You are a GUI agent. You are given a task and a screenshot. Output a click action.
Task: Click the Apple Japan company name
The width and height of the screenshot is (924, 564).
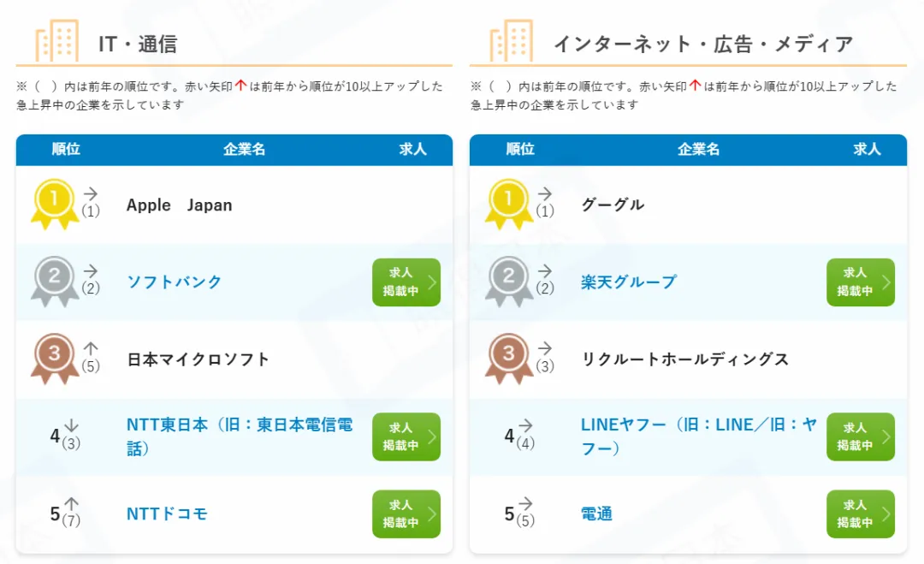(x=179, y=205)
